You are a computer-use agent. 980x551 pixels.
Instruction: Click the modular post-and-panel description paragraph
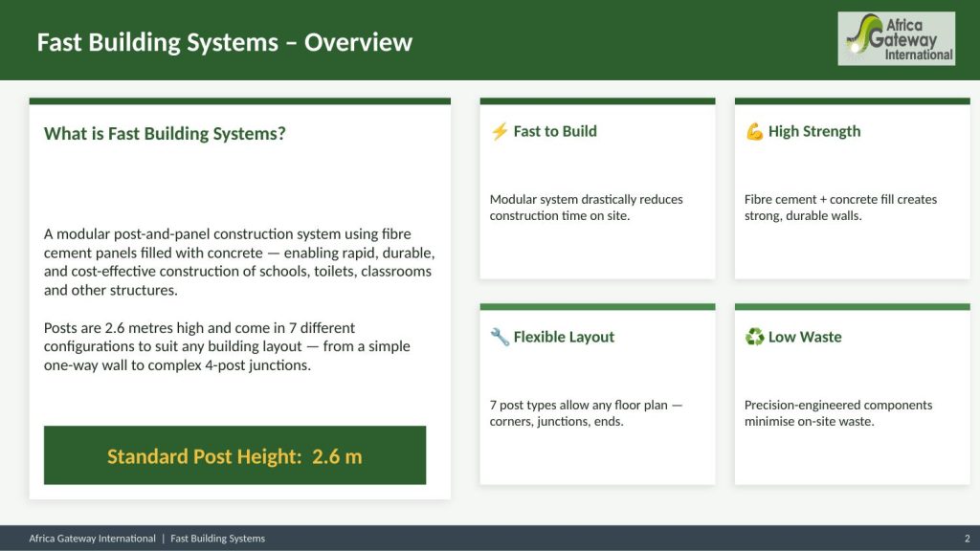coord(239,262)
